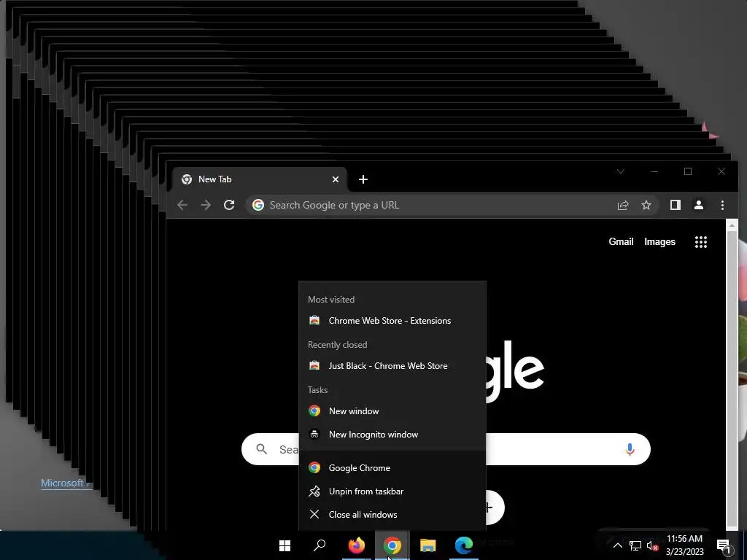Open the Chrome profile avatar

coord(698,205)
